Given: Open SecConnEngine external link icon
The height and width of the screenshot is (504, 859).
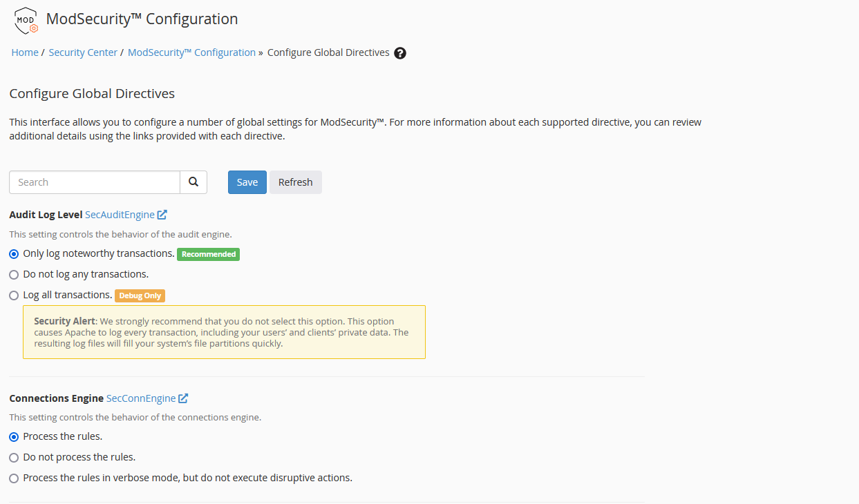Looking at the screenshot, I should 182,398.
